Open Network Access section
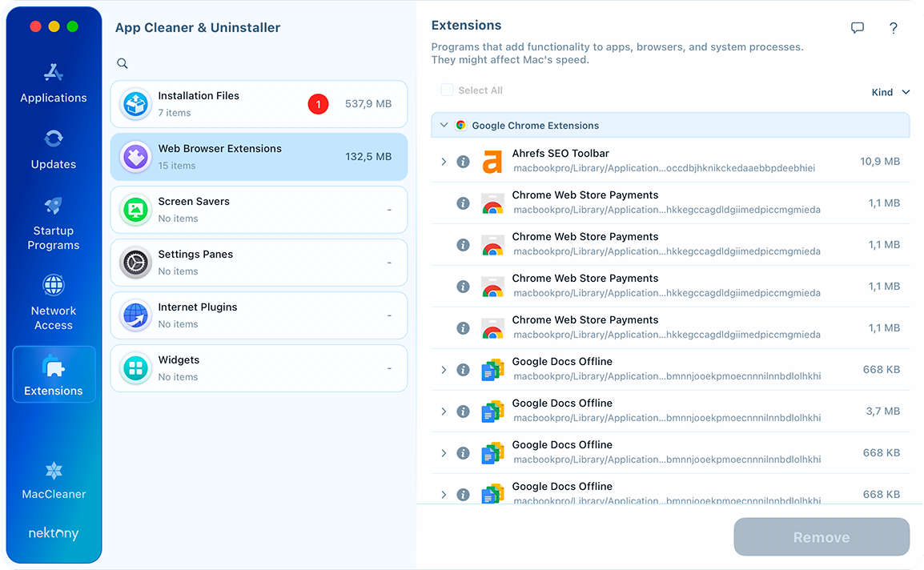 54,303
